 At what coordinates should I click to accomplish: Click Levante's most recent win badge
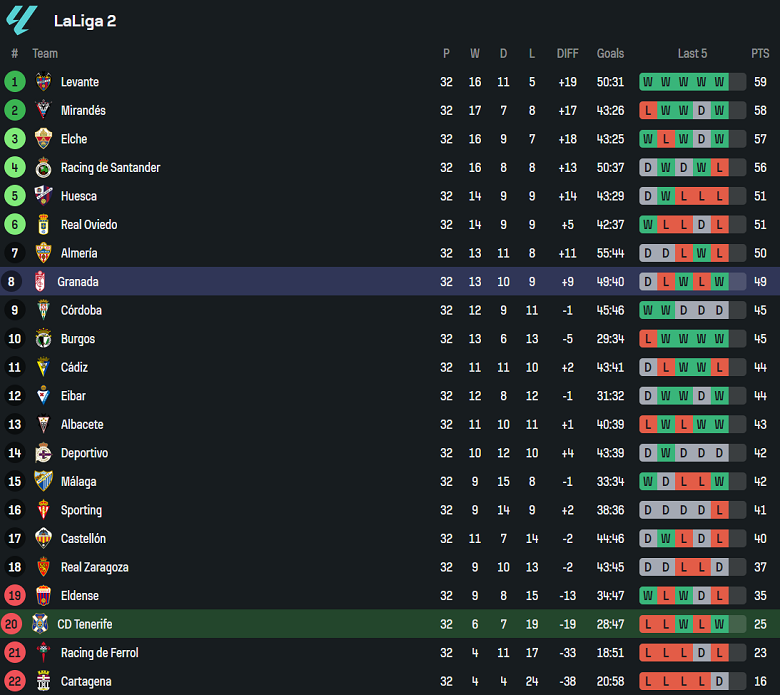pos(719,82)
